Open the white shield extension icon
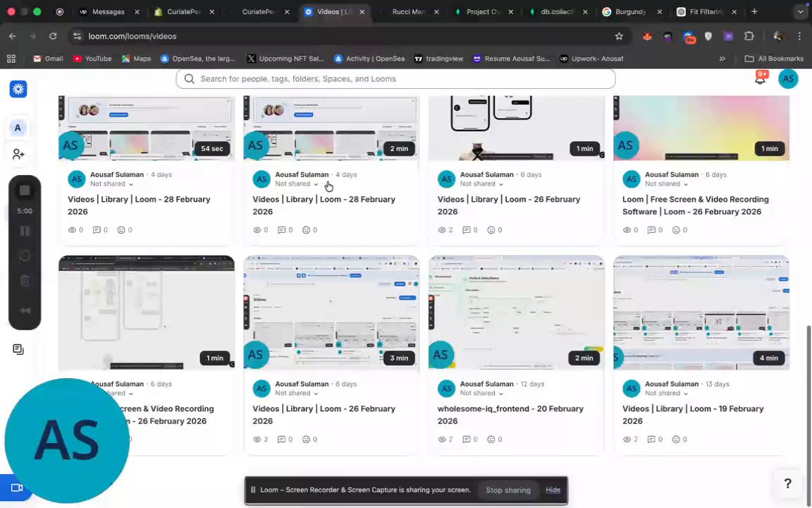Viewport: 812px width, 508px height. click(708, 36)
